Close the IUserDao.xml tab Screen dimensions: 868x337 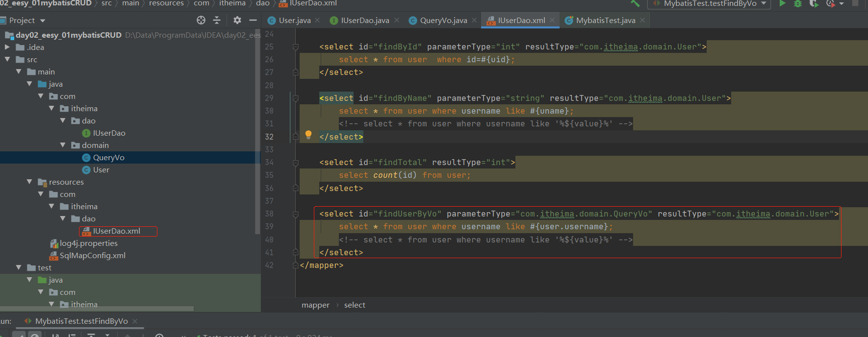click(x=552, y=20)
